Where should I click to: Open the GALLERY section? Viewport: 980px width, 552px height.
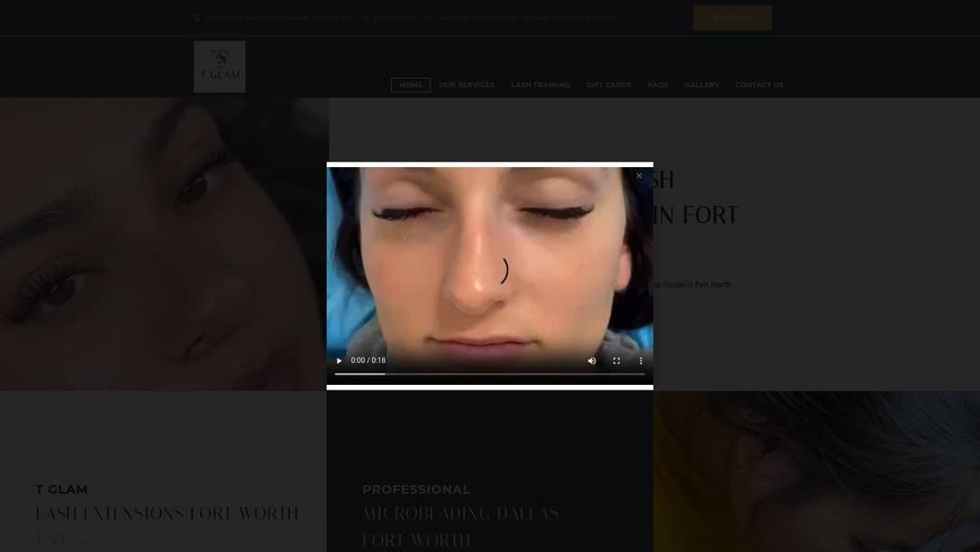(x=701, y=84)
